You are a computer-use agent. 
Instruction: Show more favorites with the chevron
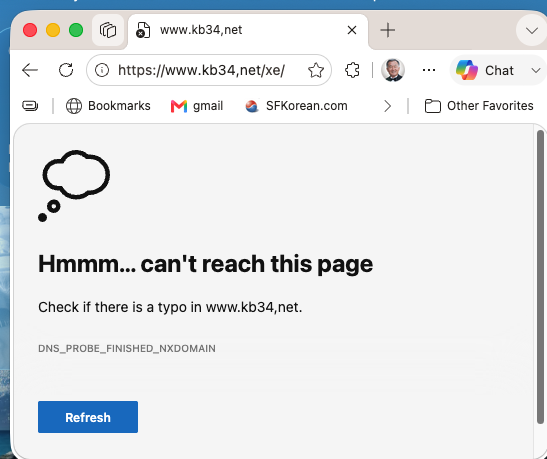[x=387, y=106]
